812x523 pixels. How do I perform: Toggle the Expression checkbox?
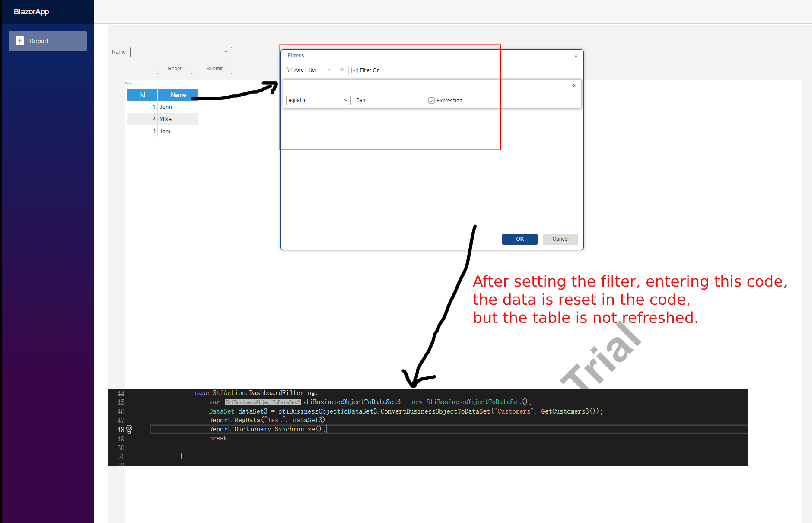coord(431,101)
